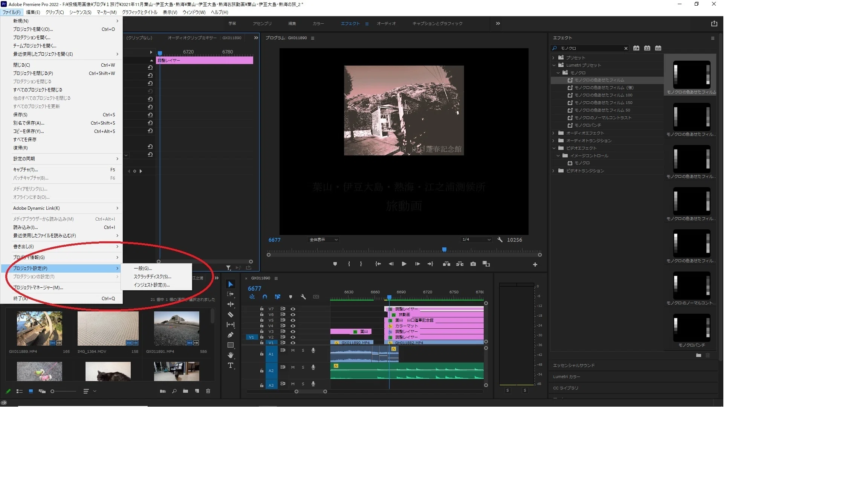Collapse the イメージコントロール folder
The image size is (868, 488).
(558, 156)
